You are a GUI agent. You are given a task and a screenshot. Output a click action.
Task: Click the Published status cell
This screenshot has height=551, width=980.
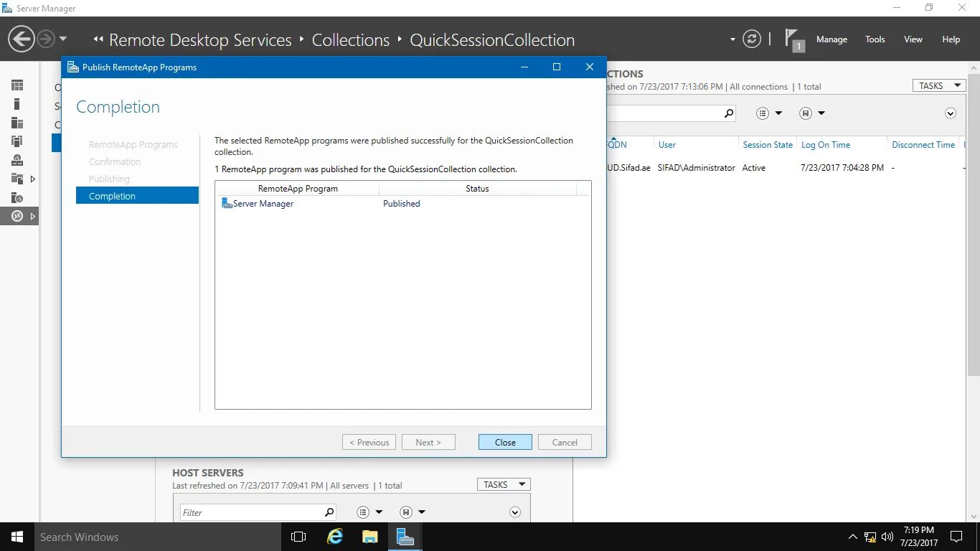[402, 204]
